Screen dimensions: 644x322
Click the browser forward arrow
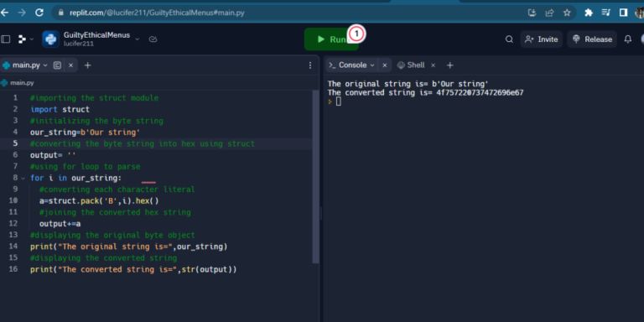coord(22,13)
